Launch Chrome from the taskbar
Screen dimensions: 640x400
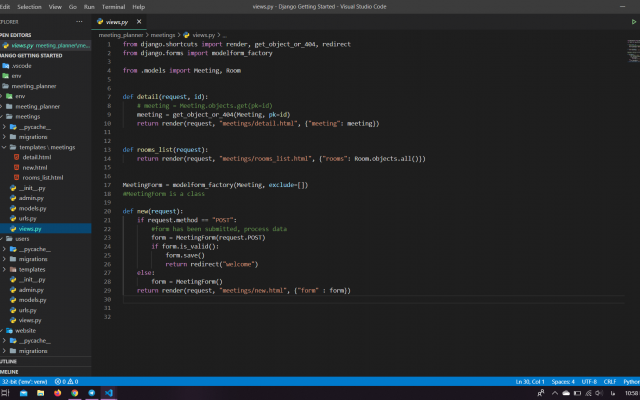pyautogui.click(x=74, y=393)
